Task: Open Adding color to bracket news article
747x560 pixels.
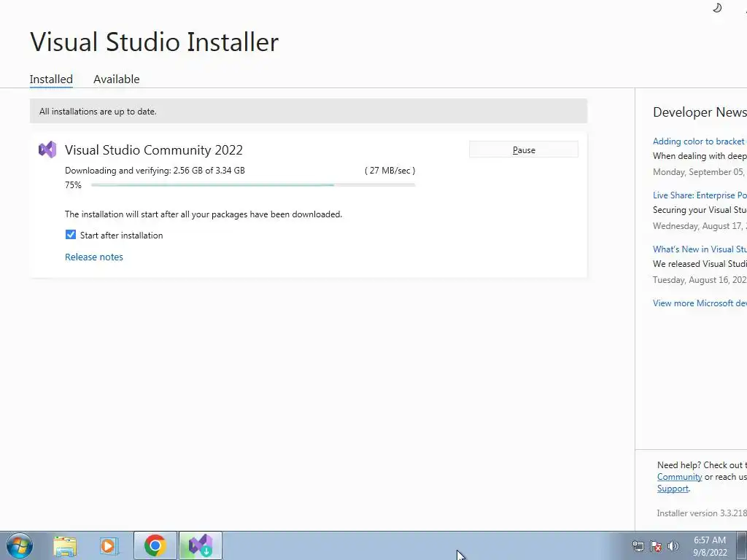Action: [x=700, y=141]
